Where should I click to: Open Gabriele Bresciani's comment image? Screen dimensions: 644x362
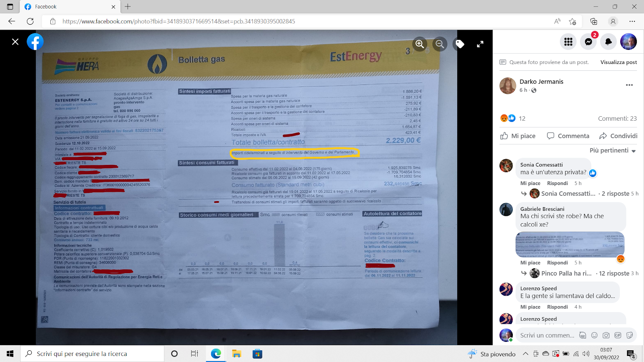click(570, 245)
